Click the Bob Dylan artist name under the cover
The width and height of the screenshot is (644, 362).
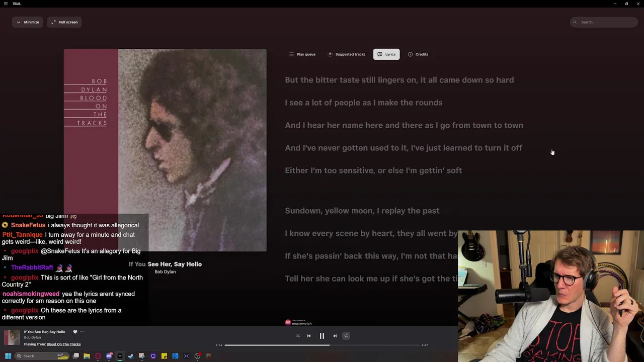tap(165, 272)
